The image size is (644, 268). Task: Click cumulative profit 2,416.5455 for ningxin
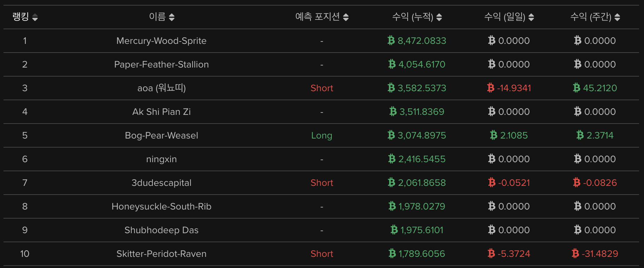[422, 159]
